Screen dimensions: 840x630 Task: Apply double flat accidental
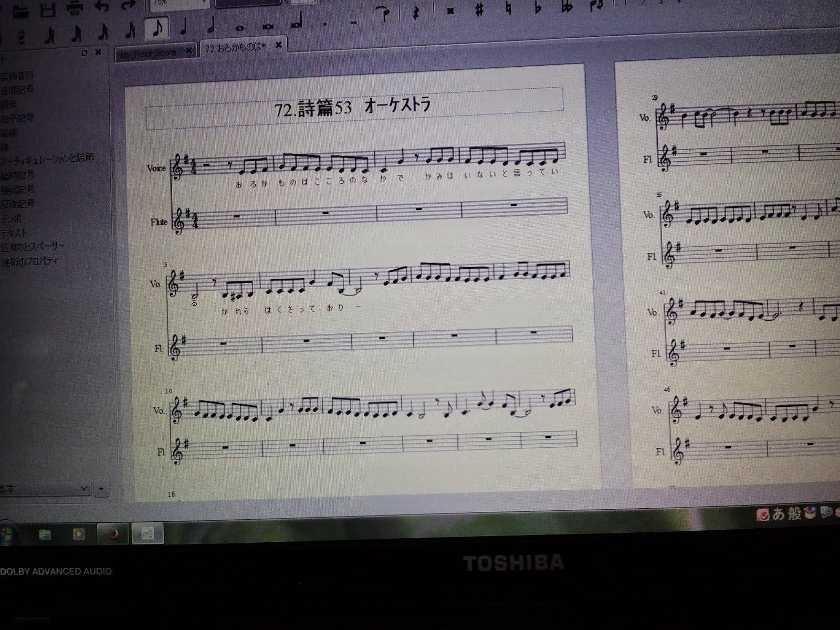tap(567, 6)
